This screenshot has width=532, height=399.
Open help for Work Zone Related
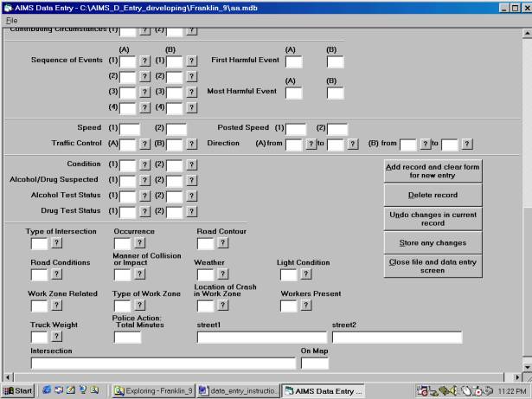click(x=57, y=306)
